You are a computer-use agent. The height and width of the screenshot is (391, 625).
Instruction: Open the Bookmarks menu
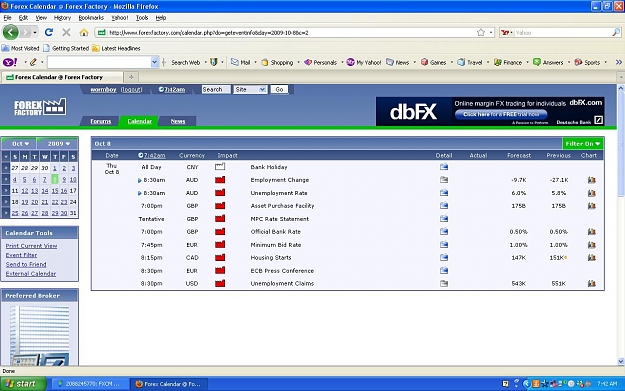point(91,18)
